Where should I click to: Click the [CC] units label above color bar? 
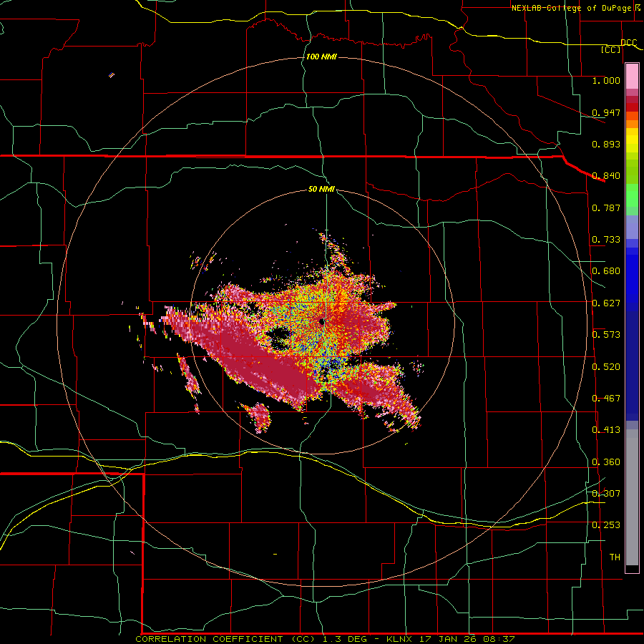tap(611, 49)
